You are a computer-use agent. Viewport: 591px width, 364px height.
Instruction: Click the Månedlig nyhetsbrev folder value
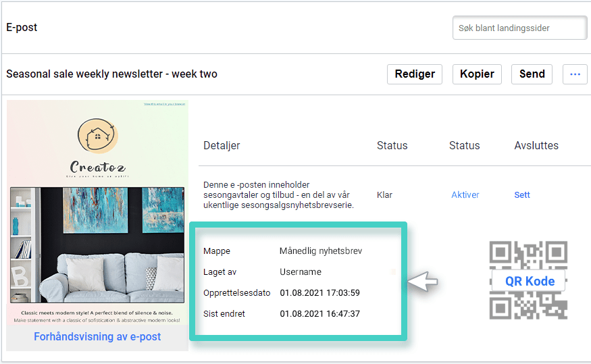pyautogui.click(x=321, y=251)
